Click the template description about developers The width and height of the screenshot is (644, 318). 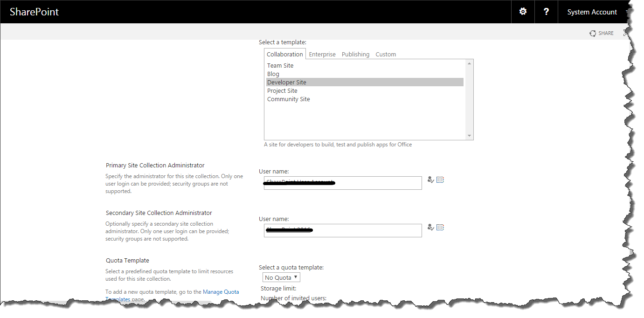pos(338,145)
